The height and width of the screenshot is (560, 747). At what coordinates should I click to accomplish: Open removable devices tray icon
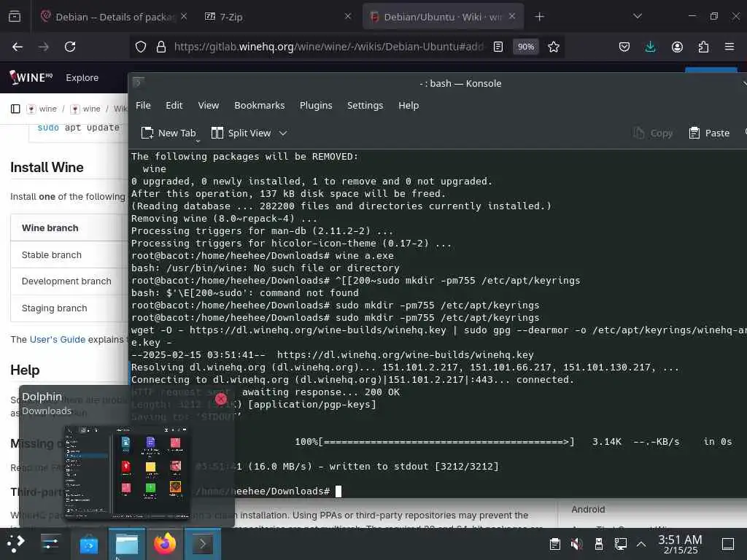[599, 544]
